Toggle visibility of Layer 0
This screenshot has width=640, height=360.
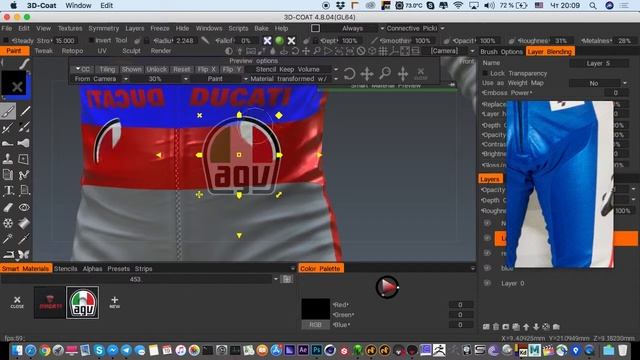coord(487,283)
